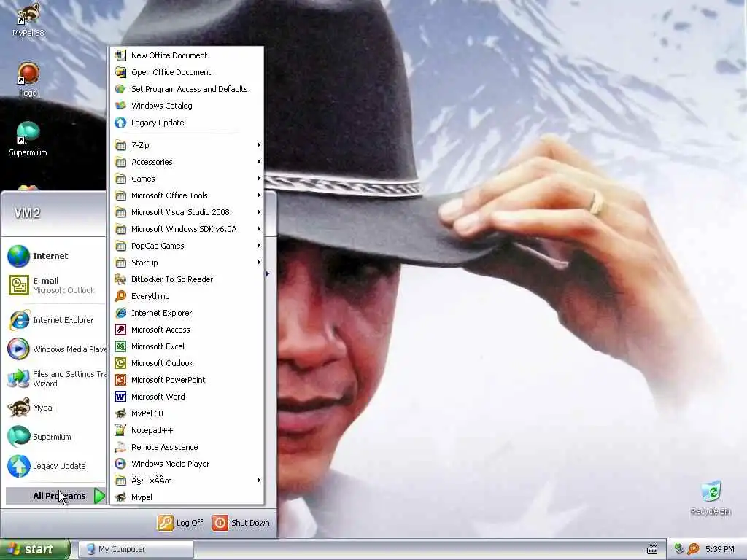
Task: Expand the PopCap Games submenu
Action: pyautogui.click(x=187, y=246)
